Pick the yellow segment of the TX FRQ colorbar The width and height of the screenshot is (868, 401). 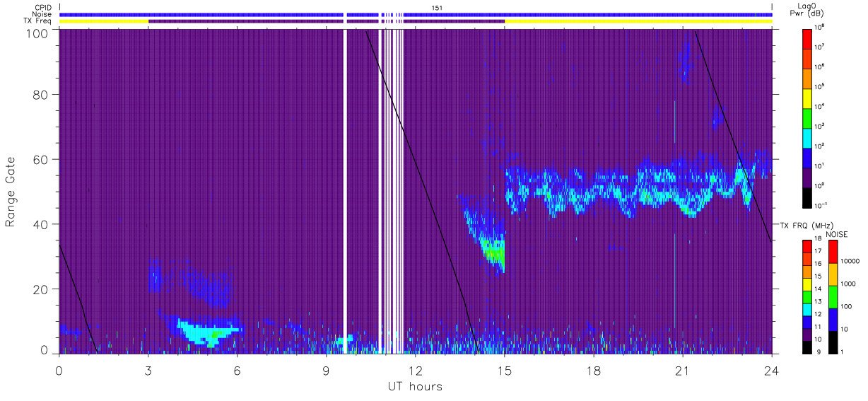click(x=807, y=284)
